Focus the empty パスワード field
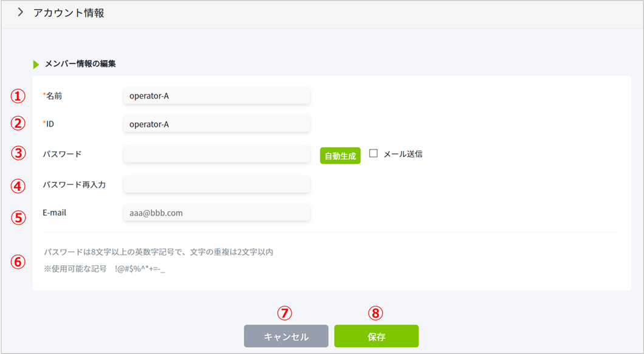This screenshot has width=644, height=354. pos(216,154)
